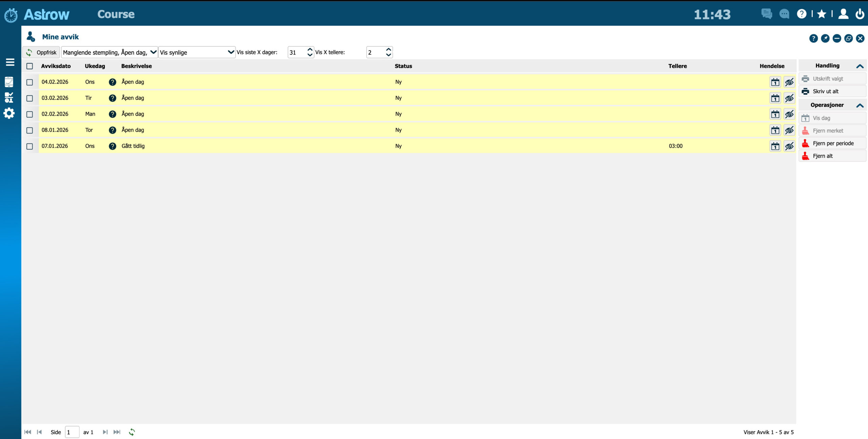Open the Vis synlige dropdown
This screenshot has width=868, height=439.
[x=197, y=52]
